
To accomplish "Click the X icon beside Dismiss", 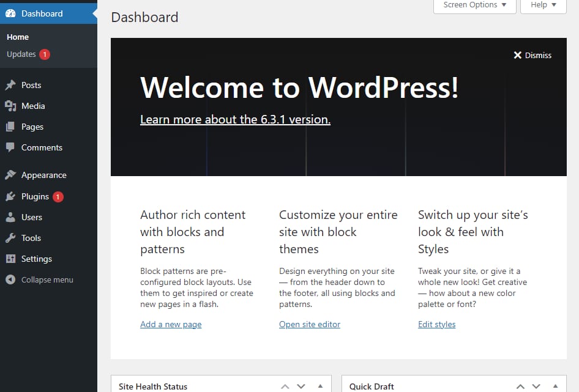I will 518,55.
